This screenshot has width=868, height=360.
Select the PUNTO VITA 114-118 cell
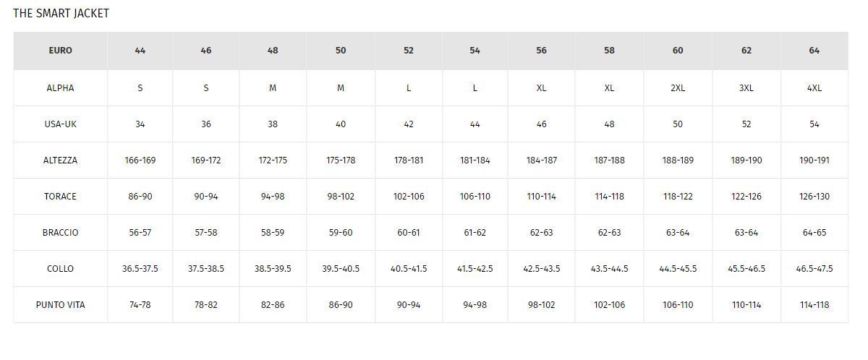[814, 305]
